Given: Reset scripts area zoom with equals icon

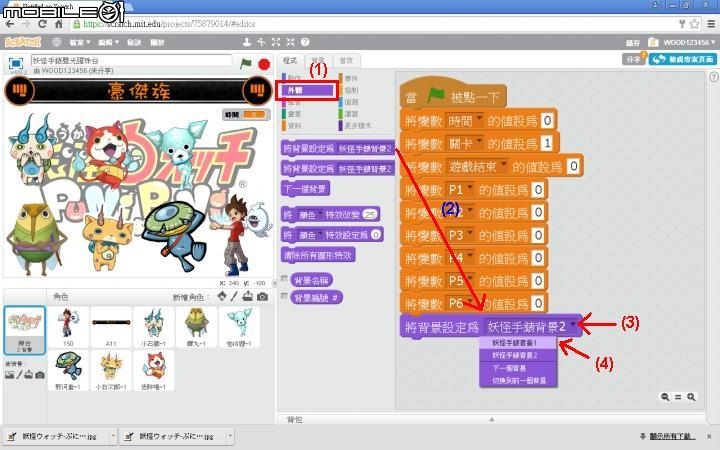Looking at the screenshot, I should click(678, 397).
